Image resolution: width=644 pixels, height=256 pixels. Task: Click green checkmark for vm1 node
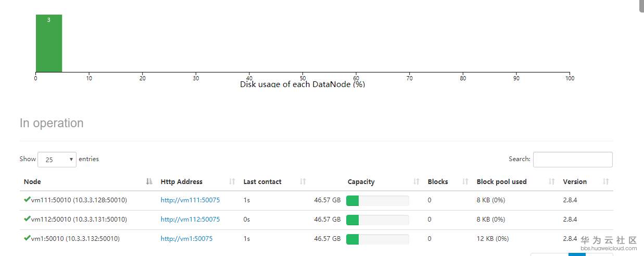tap(27, 238)
